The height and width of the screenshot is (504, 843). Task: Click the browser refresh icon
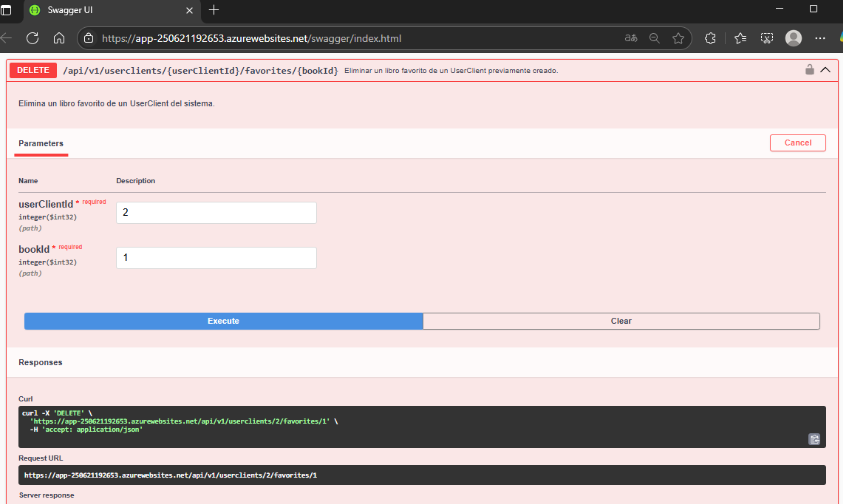pos(32,38)
